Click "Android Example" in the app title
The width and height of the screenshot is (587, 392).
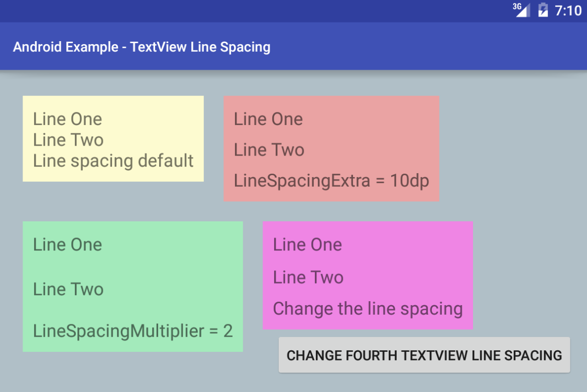66,47
